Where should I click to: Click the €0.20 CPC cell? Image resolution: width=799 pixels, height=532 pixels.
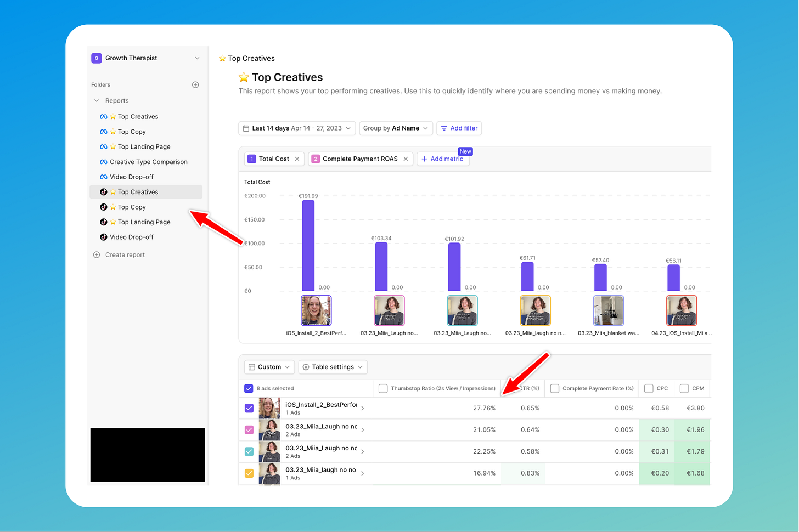[657, 473]
